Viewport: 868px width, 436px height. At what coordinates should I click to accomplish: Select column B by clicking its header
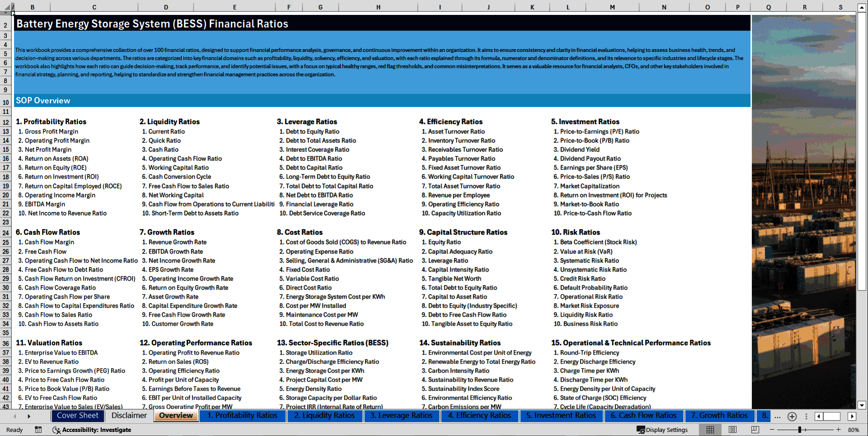(x=33, y=7)
